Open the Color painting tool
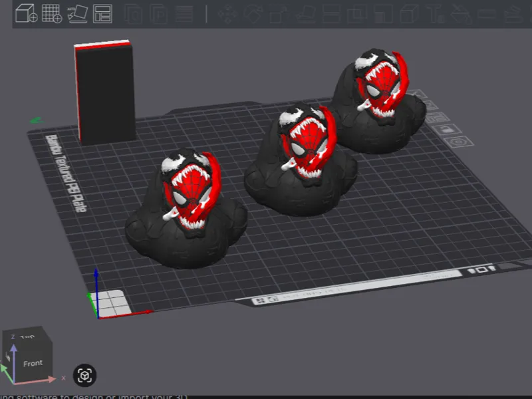The width and height of the screenshot is (532, 399). click(x=462, y=14)
